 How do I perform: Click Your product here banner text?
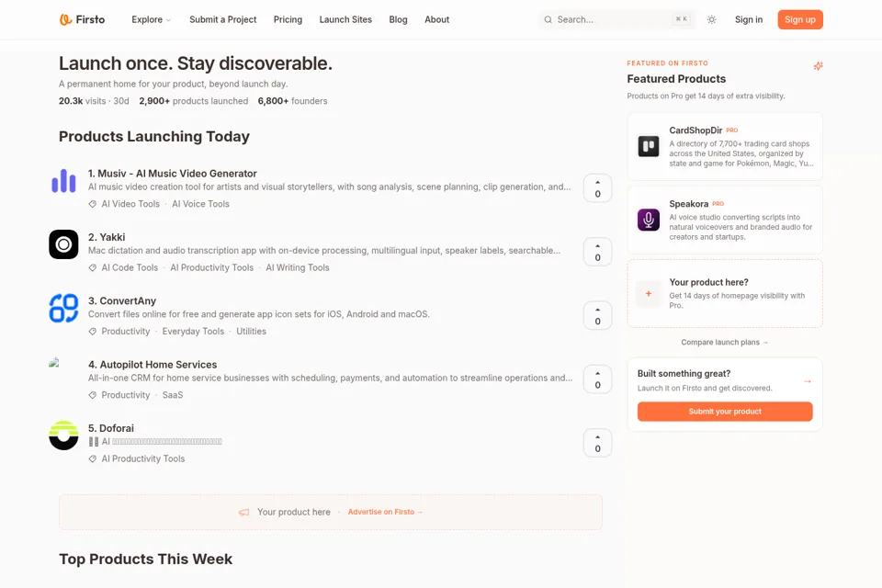click(294, 512)
